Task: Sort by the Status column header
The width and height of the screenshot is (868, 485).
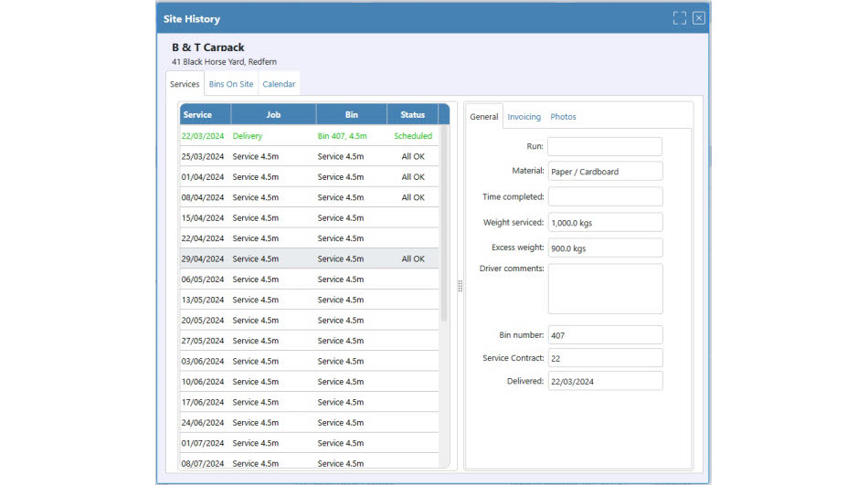Action: point(412,114)
